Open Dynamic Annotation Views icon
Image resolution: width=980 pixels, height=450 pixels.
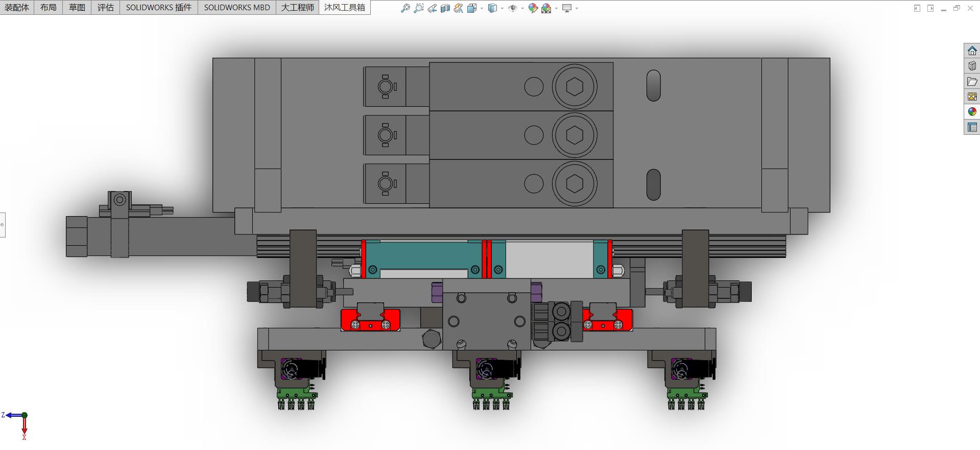[x=459, y=8]
